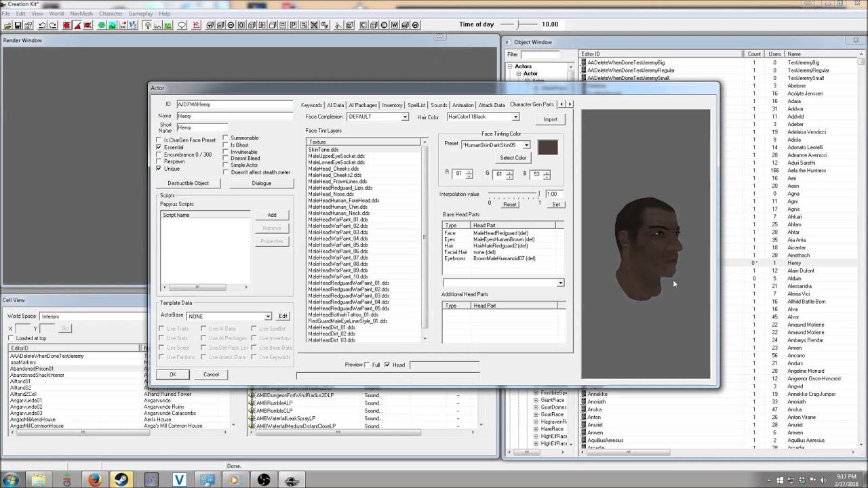Click the landscape picture toolbar icon
The width and height of the screenshot is (868, 488).
112,25
